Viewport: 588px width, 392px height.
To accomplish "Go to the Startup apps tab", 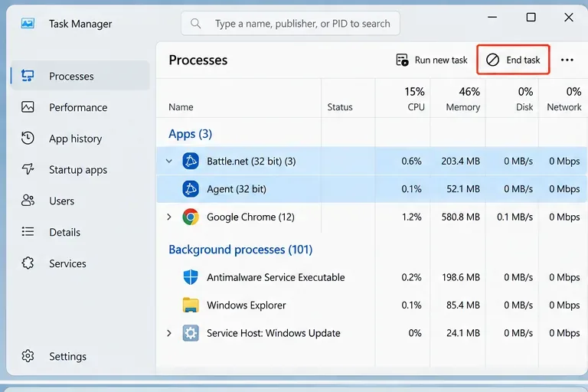I will point(78,169).
